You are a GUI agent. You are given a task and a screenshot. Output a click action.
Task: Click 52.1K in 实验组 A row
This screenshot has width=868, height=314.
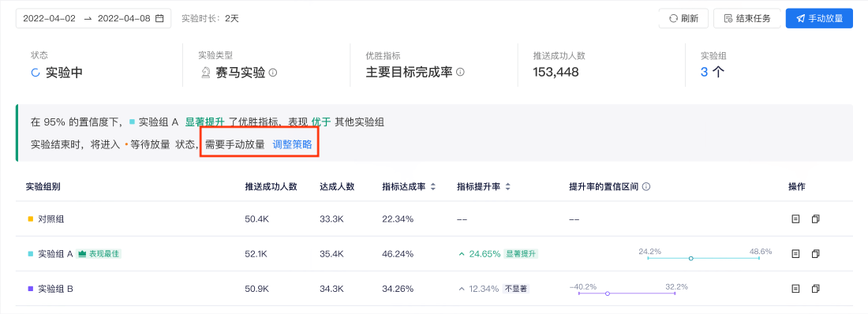(256, 254)
